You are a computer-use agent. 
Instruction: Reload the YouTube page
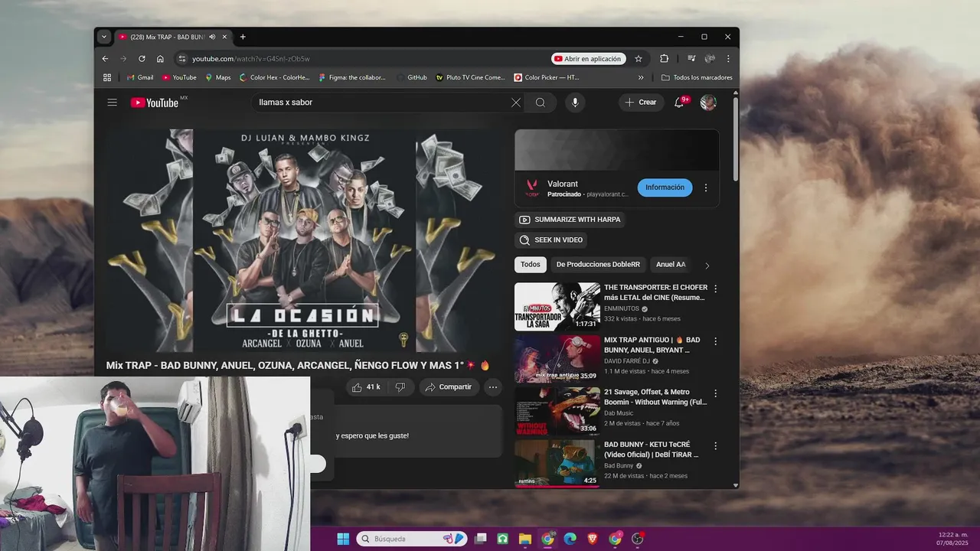pyautogui.click(x=142, y=58)
